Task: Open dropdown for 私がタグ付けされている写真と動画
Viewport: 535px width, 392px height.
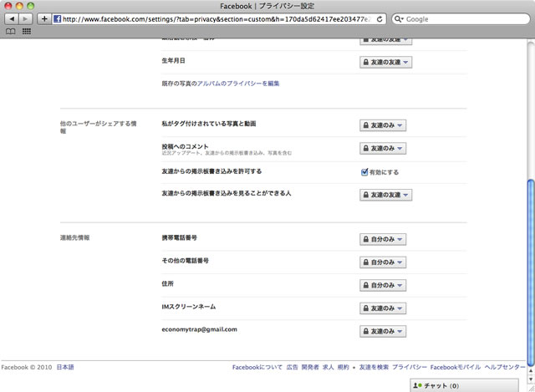Action: (383, 125)
